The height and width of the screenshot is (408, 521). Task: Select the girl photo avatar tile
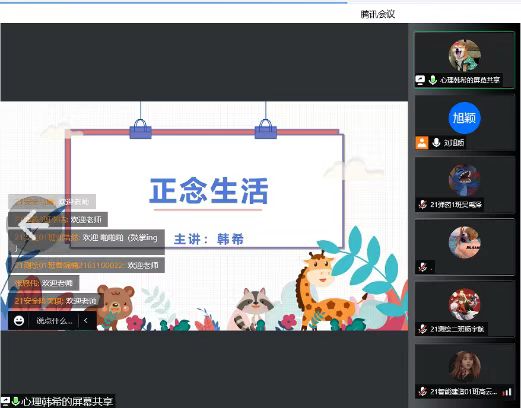[x=464, y=366]
